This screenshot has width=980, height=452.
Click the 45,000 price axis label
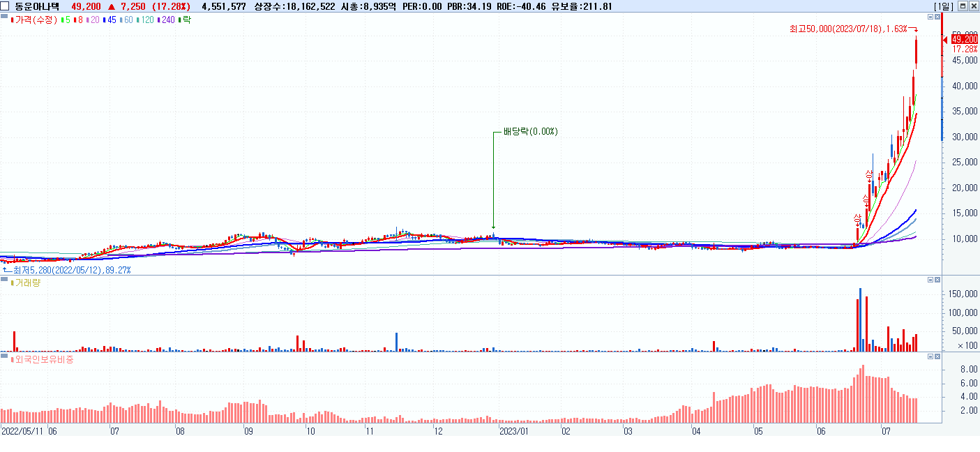pos(965,61)
